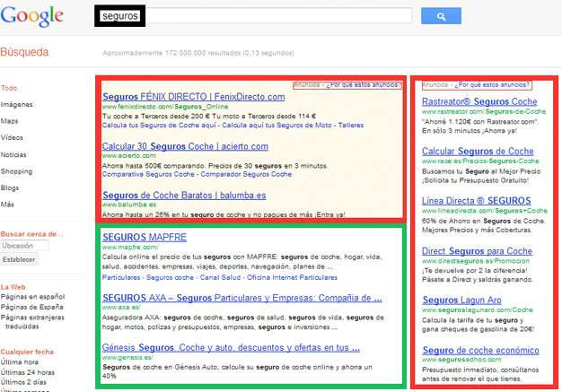The width and height of the screenshot is (562, 392).
Task: Open Comparador Seguros Coche sitelink
Action: [246, 174]
